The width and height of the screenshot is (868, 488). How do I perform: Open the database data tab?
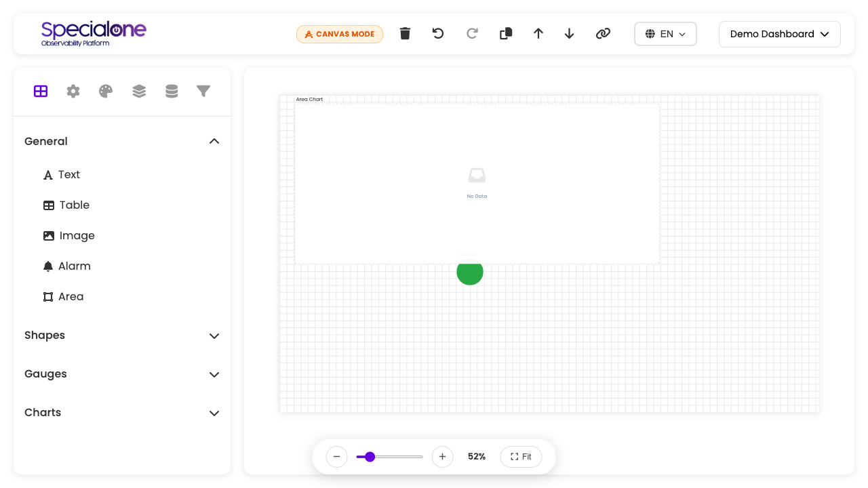(x=172, y=91)
